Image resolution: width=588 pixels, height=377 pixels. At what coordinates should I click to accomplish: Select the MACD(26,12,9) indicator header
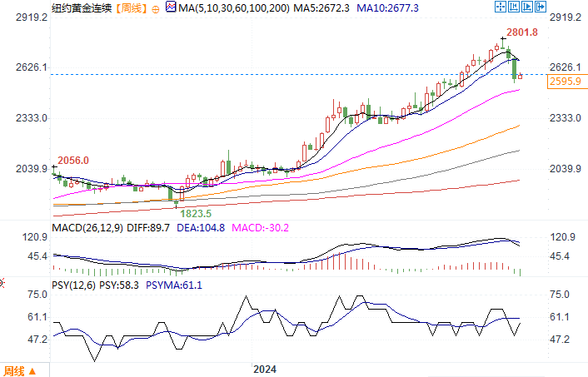tap(87, 228)
